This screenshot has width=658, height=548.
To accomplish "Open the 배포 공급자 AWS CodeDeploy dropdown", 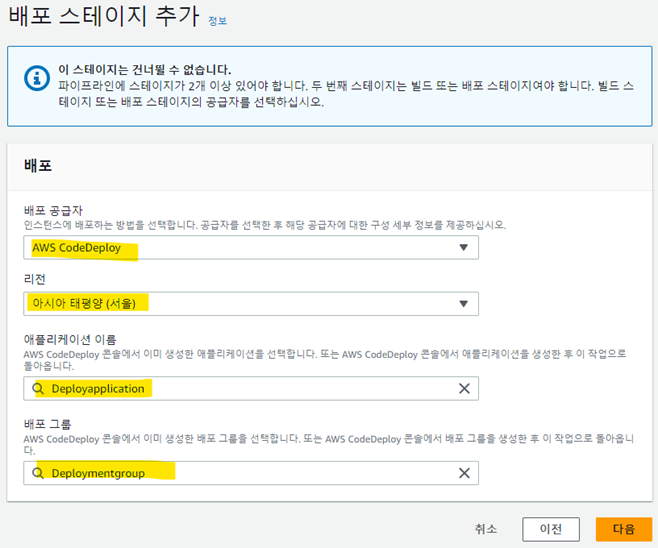I will 251,248.
